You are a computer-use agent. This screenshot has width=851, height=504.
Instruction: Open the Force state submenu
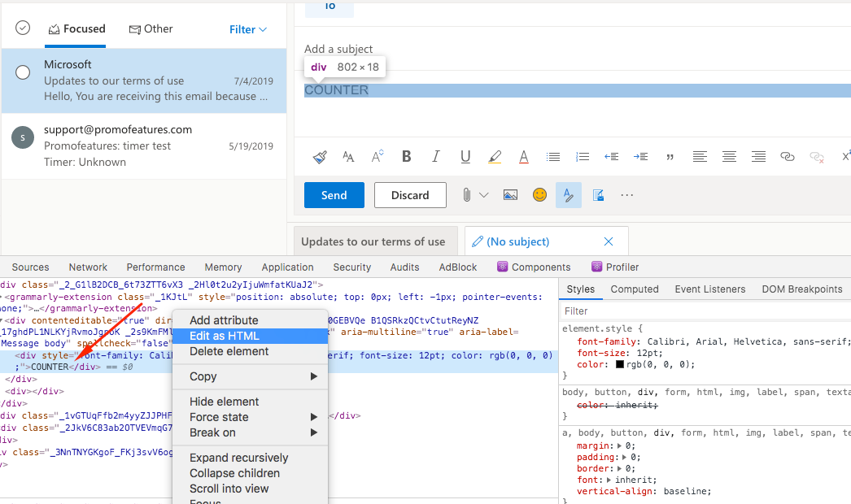click(251, 417)
